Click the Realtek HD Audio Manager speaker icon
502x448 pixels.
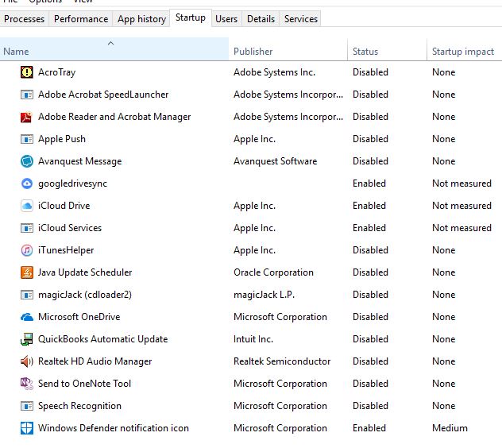[x=26, y=361]
